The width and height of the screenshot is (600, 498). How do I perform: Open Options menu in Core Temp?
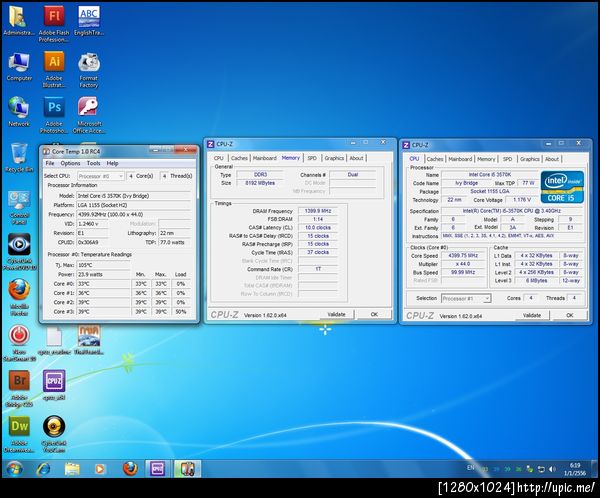point(70,163)
